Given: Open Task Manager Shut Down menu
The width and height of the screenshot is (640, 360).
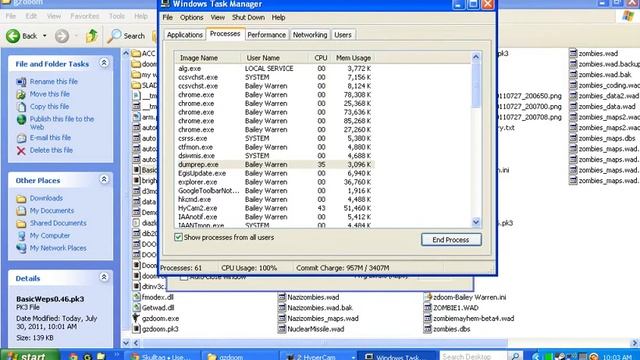Looking at the screenshot, I should [x=248, y=18].
